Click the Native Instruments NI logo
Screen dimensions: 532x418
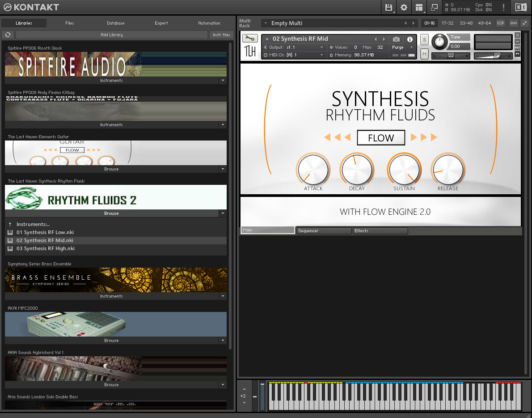(x=521, y=7)
